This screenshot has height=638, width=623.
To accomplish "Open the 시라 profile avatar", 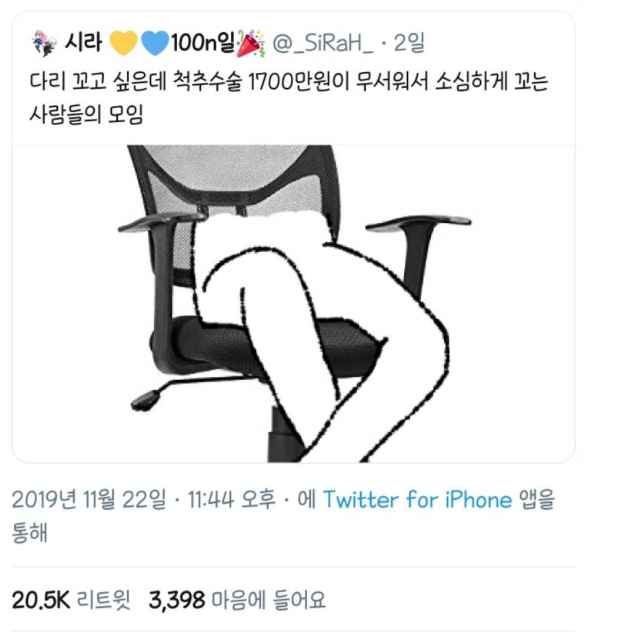I will coord(44,43).
